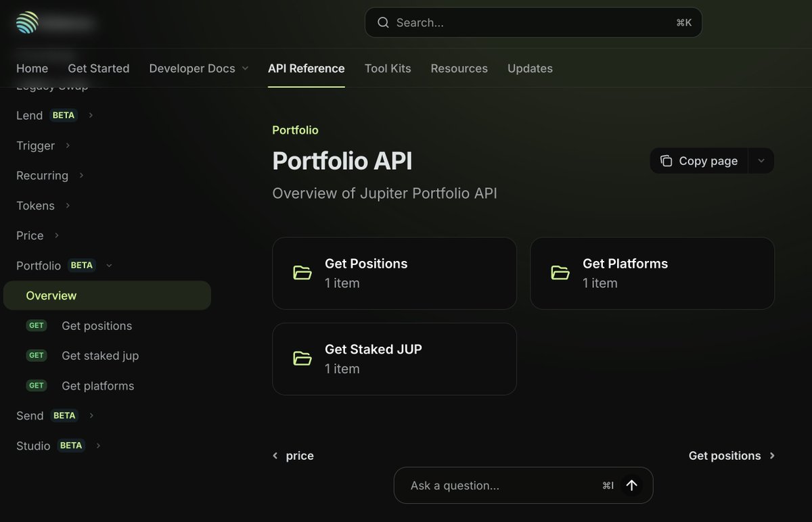
Task: Click Recurring in the sidebar
Action: [42, 176]
